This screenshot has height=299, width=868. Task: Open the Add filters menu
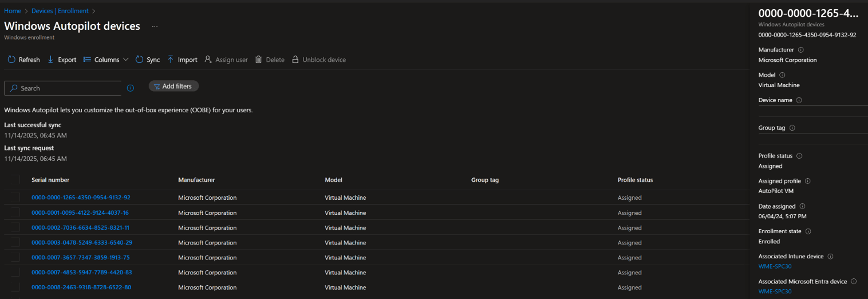coord(173,86)
